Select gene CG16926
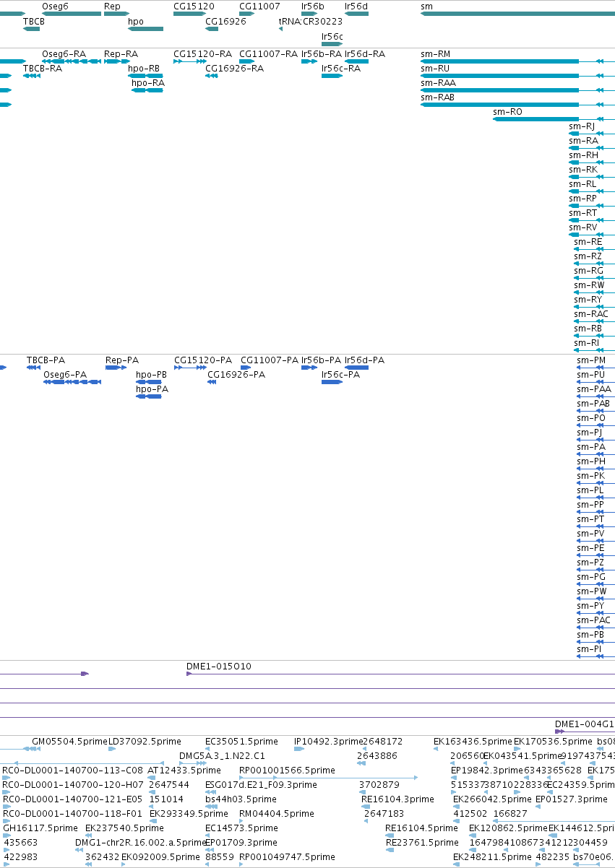 click(212, 29)
